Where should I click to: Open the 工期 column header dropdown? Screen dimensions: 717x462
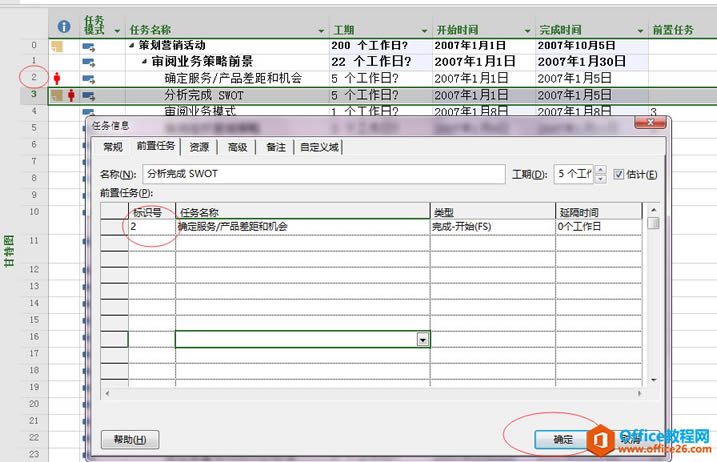pos(423,30)
